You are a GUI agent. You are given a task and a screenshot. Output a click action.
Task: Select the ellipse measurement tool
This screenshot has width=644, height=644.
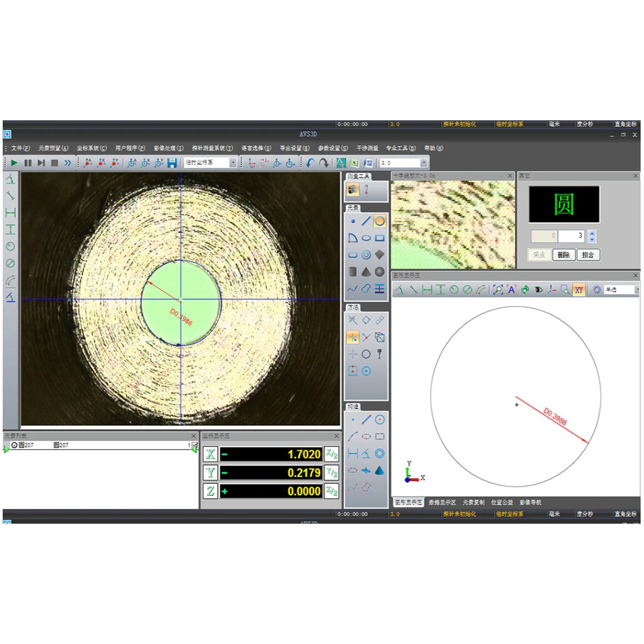tap(366, 239)
